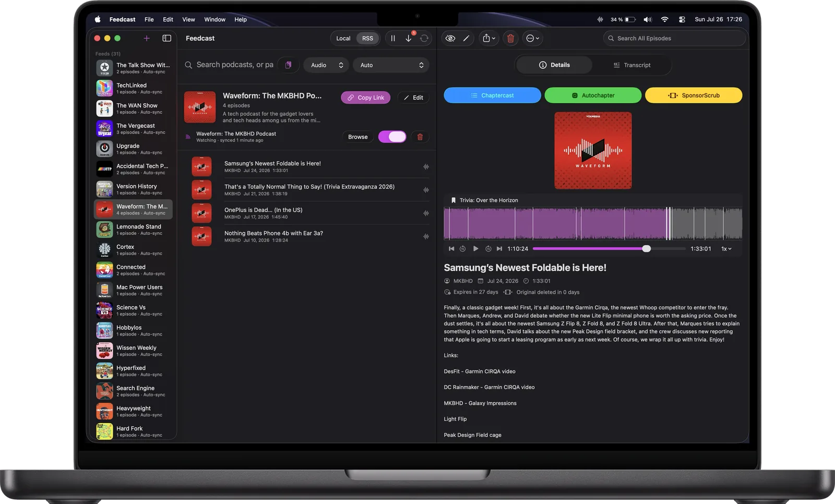Switch to the Details tab
835x504 pixels.
[554, 65]
